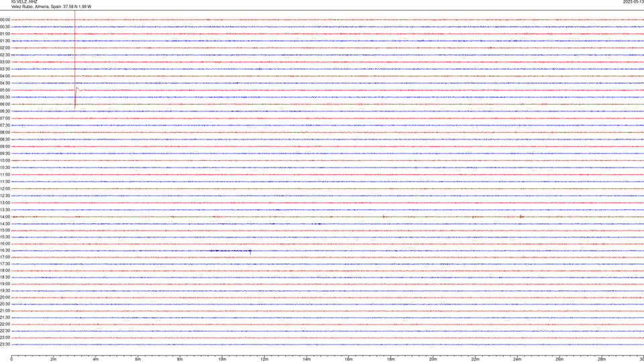
Task: Select the 6m tick label on time axis
Action: point(138,359)
